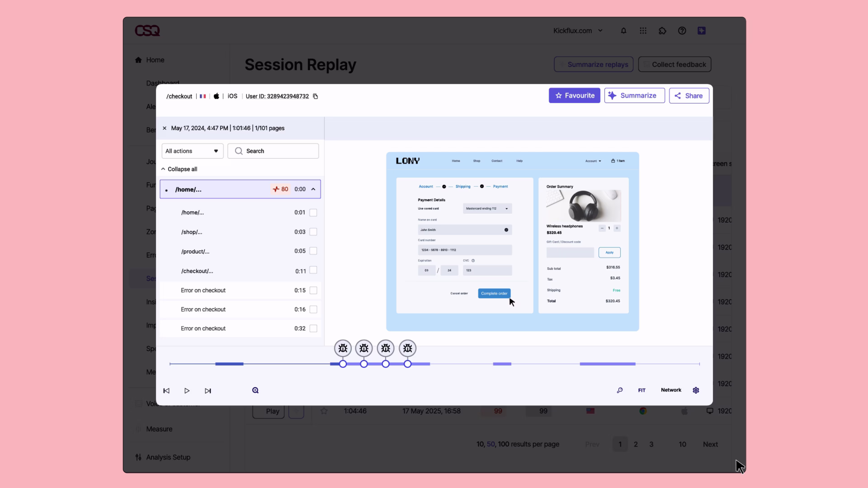The image size is (868, 488).
Task: Tick the Error on checkout 0:32 checkbox
Action: (x=313, y=328)
